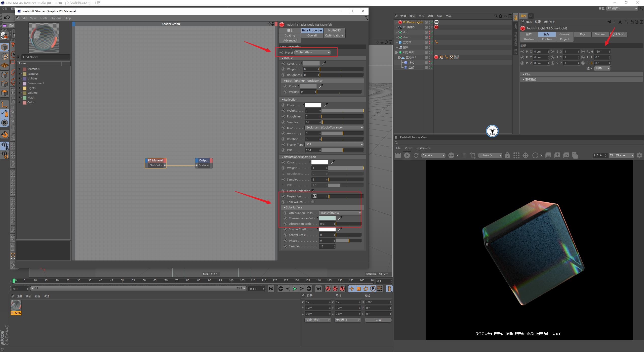Open the Shadow tab in light attributes
Viewport: 644px width, 352px height.
pyautogui.click(x=529, y=39)
